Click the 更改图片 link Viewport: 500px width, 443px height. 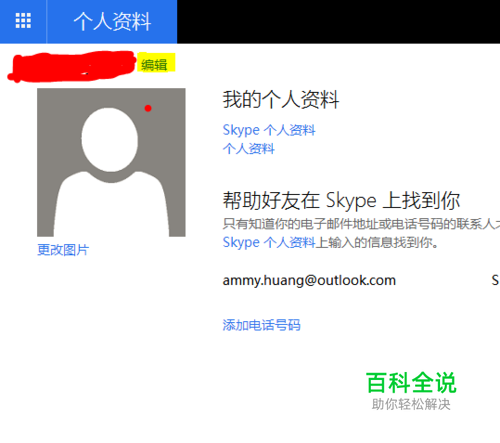pyautogui.click(x=63, y=250)
